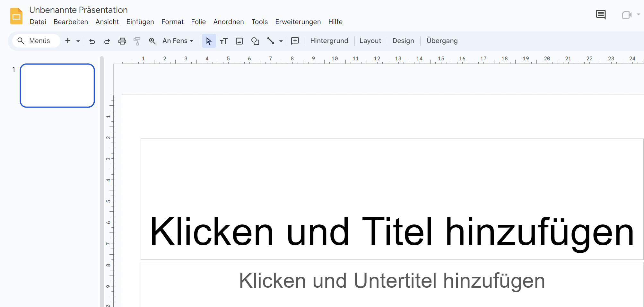Select the line tool
This screenshot has height=307, width=644.
[x=271, y=41]
